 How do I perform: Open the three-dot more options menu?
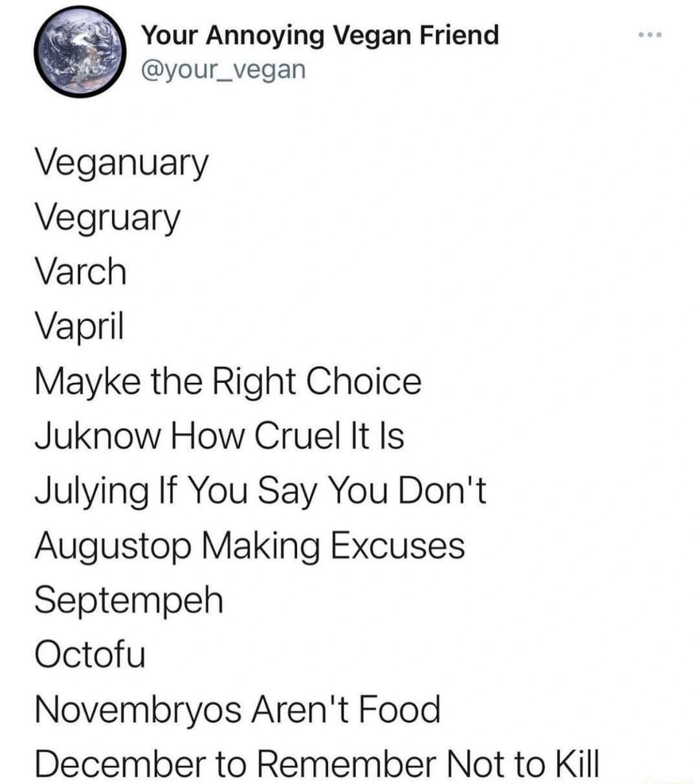[x=649, y=35]
